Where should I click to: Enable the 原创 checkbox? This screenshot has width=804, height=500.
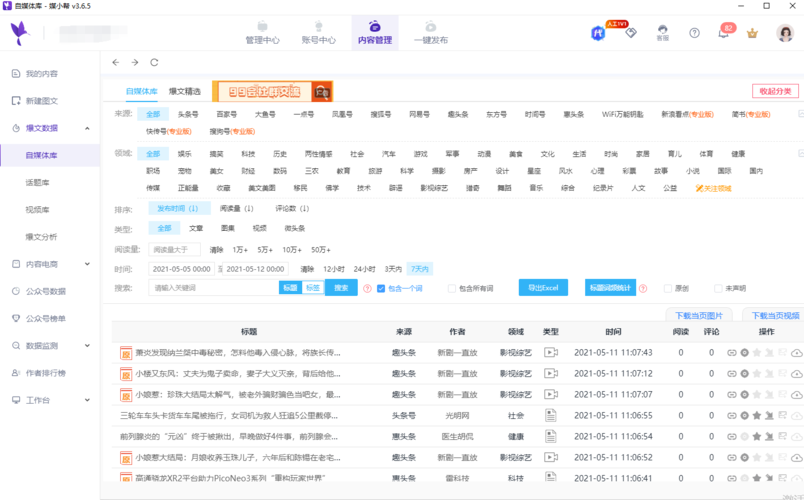point(668,288)
